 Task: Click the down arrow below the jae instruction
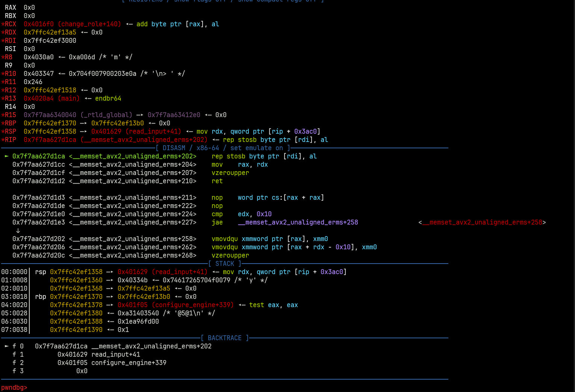(18, 231)
